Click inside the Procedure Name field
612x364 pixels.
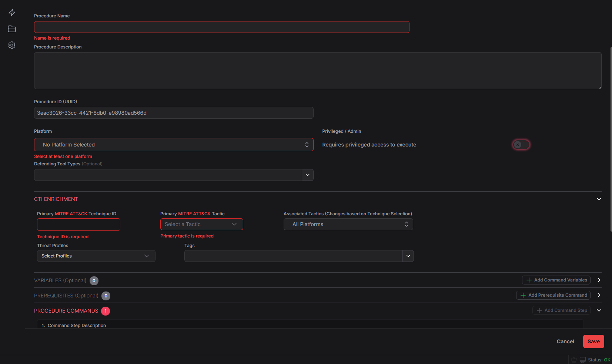point(221,27)
